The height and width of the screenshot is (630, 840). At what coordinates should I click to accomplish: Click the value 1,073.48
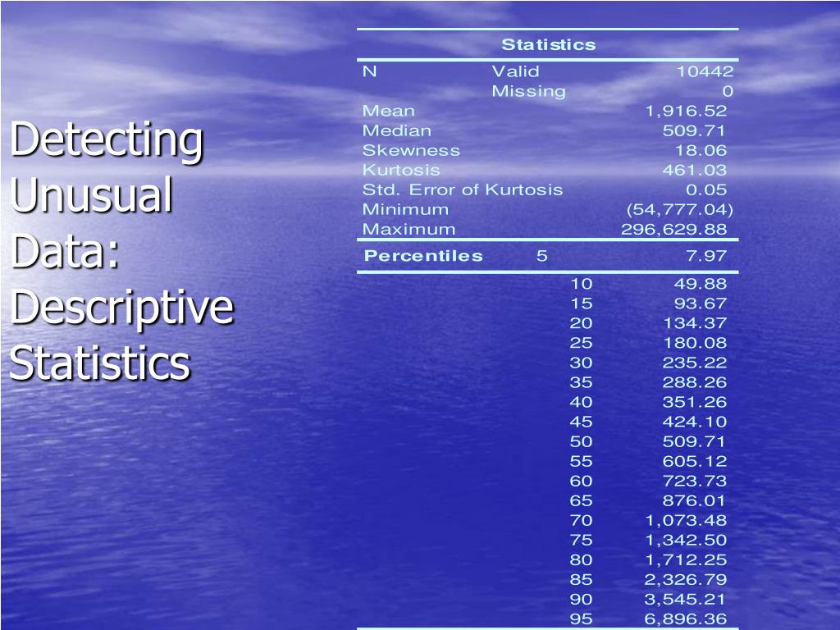pyautogui.click(x=686, y=520)
